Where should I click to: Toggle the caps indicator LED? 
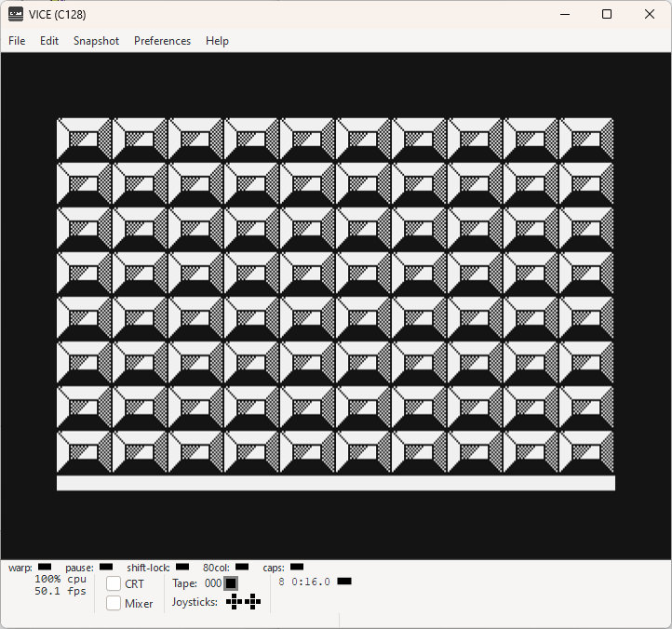297,567
